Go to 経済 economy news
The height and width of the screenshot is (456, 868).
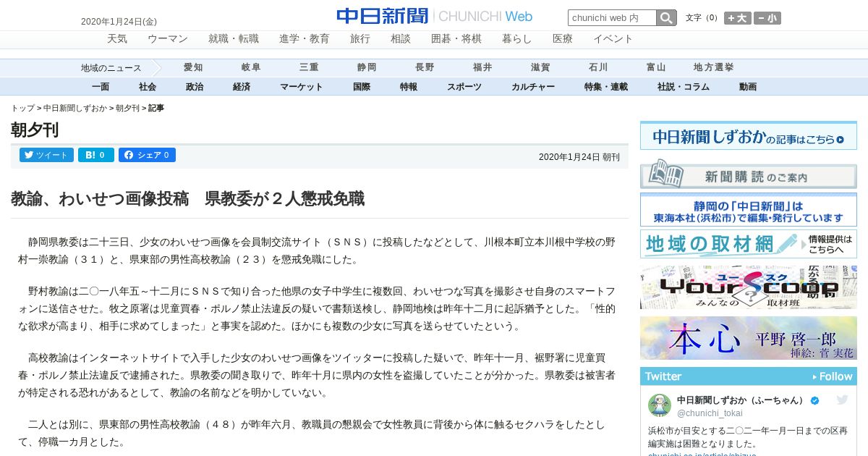(242, 87)
